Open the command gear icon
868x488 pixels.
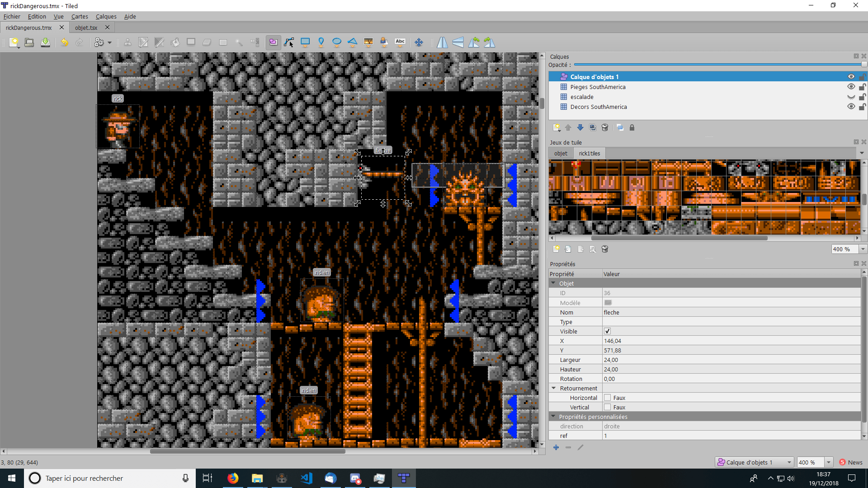pos(99,42)
